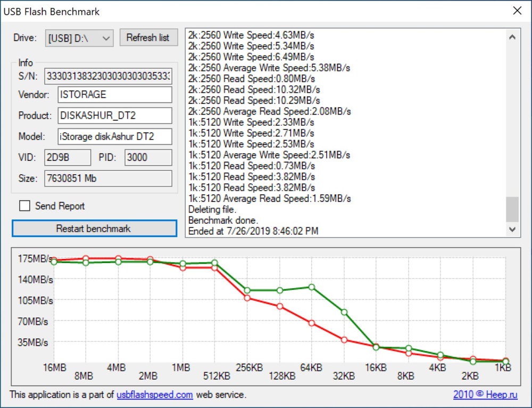Click the 64KB red write data point

click(x=312, y=323)
